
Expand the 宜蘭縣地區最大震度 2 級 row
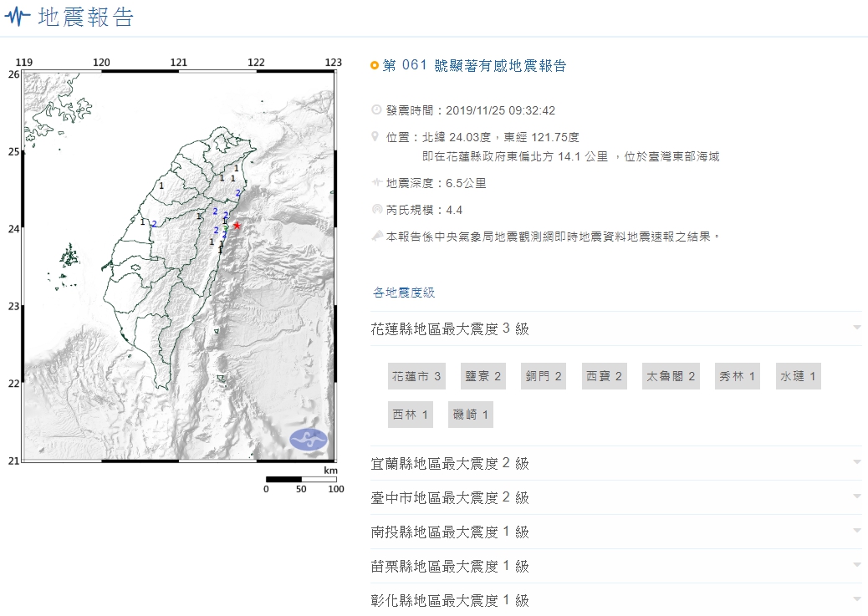point(856,463)
